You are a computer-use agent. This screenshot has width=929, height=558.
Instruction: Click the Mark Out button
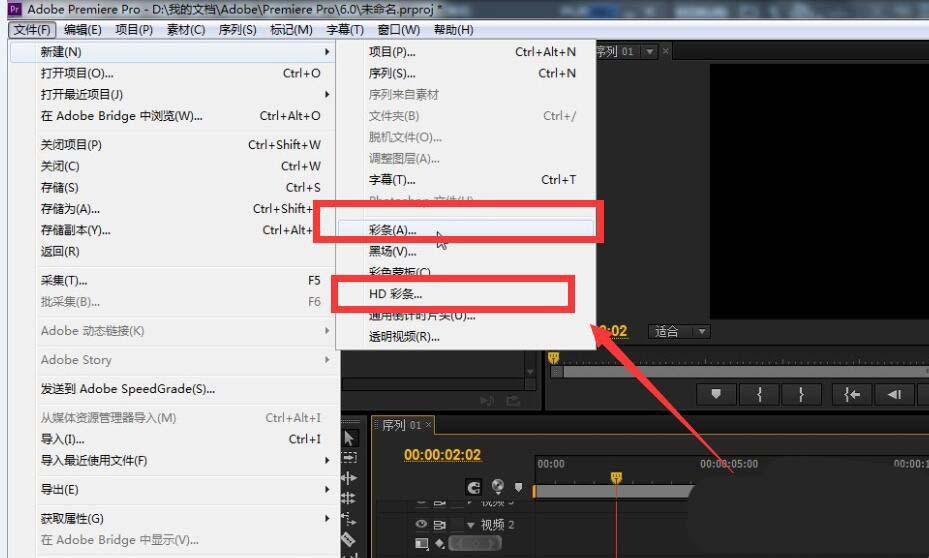pos(801,394)
